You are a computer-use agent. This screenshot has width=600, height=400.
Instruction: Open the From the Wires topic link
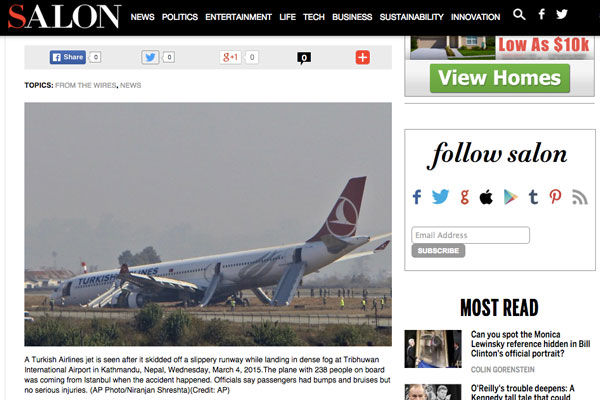click(x=86, y=85)
